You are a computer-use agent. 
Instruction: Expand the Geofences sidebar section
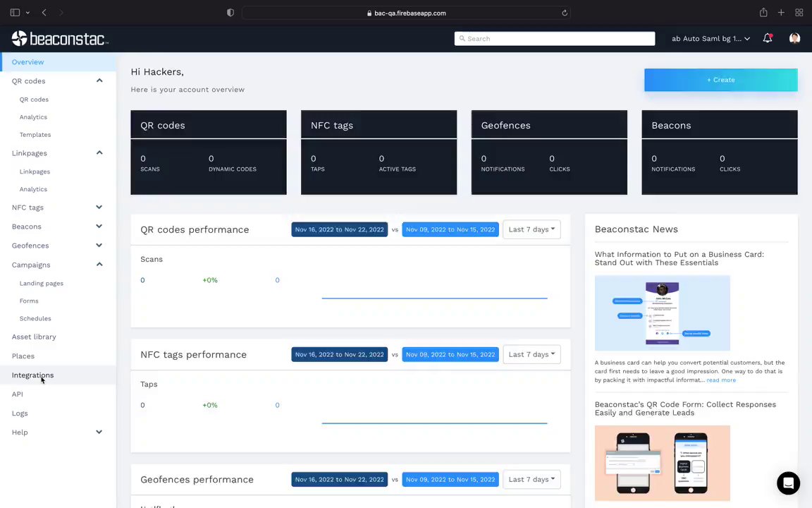pos(99,246)
